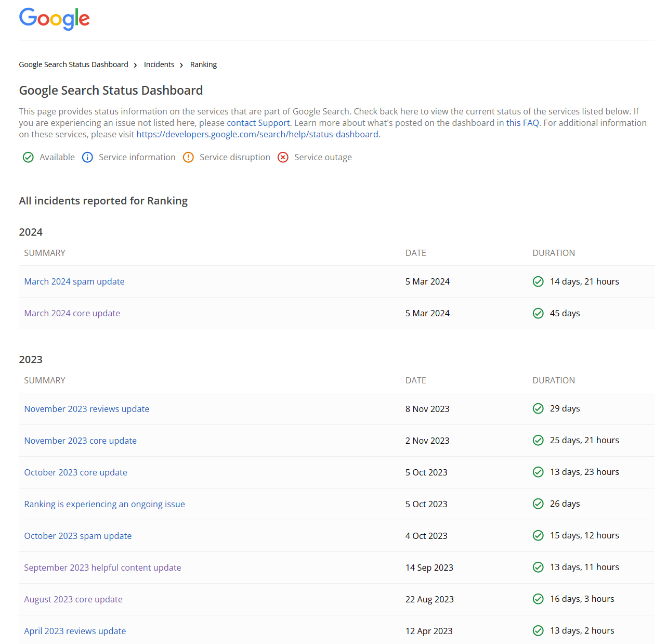Open Ranking is experiencing an ongoing issue
The image size is (667, 644).
tap(104, 504)
